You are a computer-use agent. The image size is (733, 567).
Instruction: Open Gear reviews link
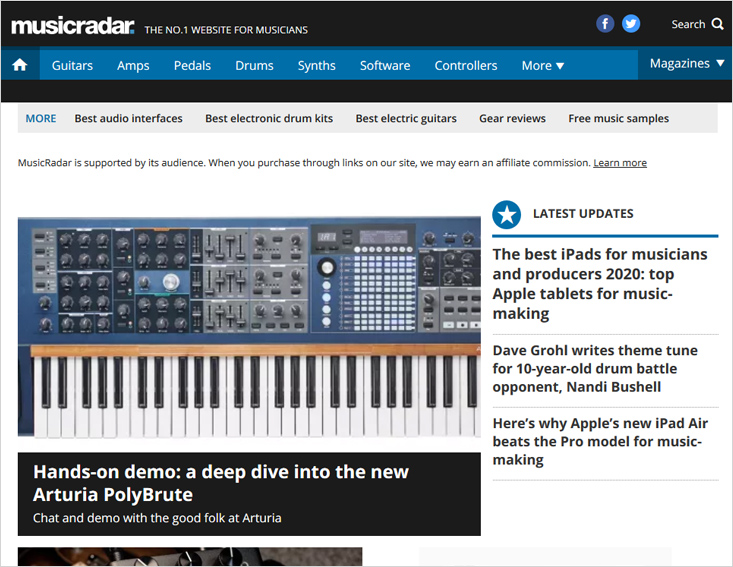pyautogui.click(x=512, y=118)
